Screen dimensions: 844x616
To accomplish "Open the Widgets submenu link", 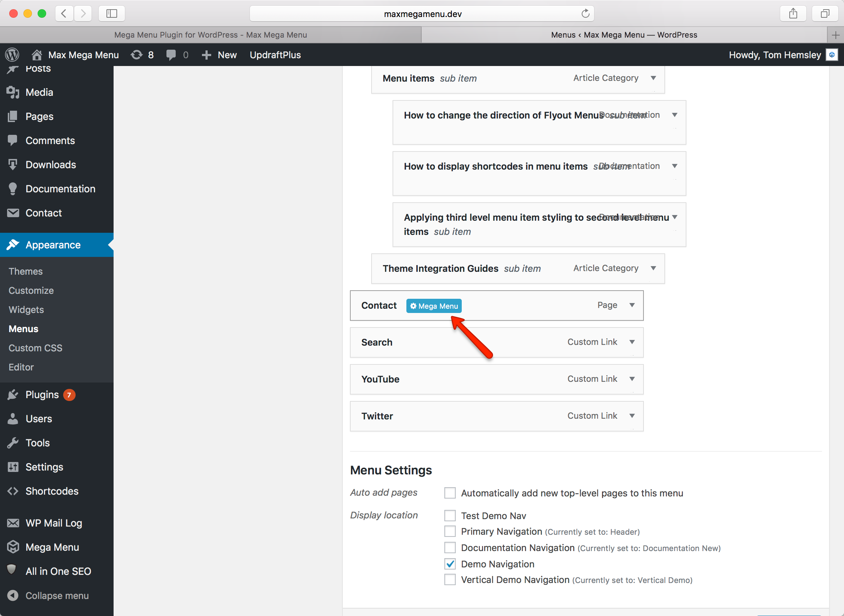I will pos(26,309).
